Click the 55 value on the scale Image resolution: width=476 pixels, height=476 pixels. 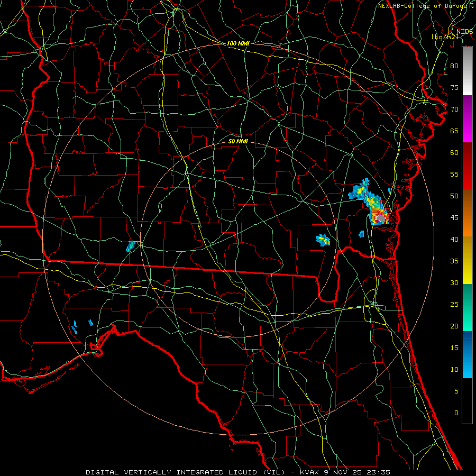(454, 174)
